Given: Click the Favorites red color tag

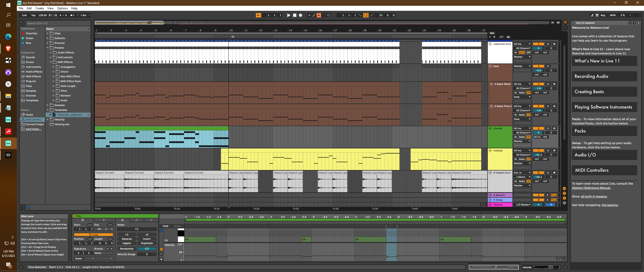Looking at the screenshot, I should (x=23, y=33).
